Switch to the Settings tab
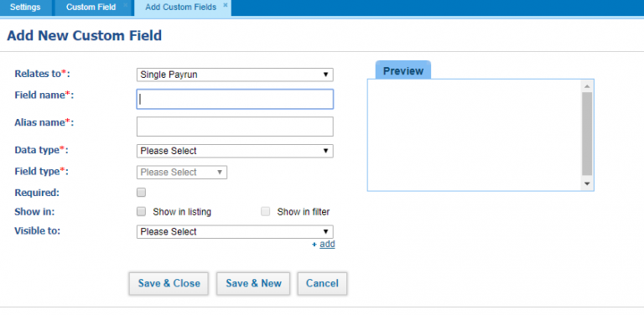 [x=25, y=8]
